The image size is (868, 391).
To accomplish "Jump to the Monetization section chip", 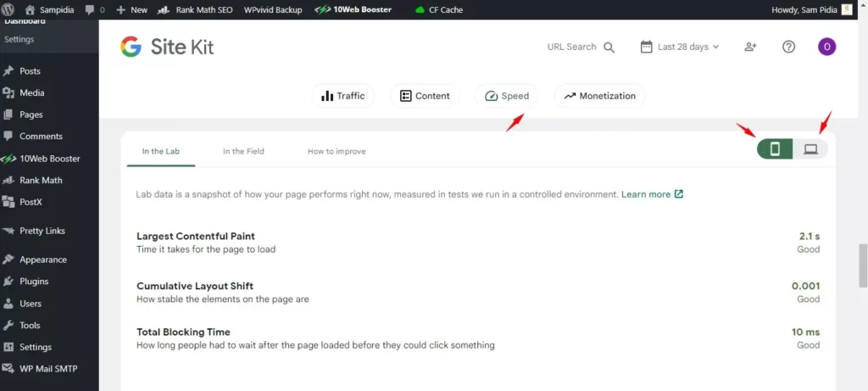I will pos(599,96).
